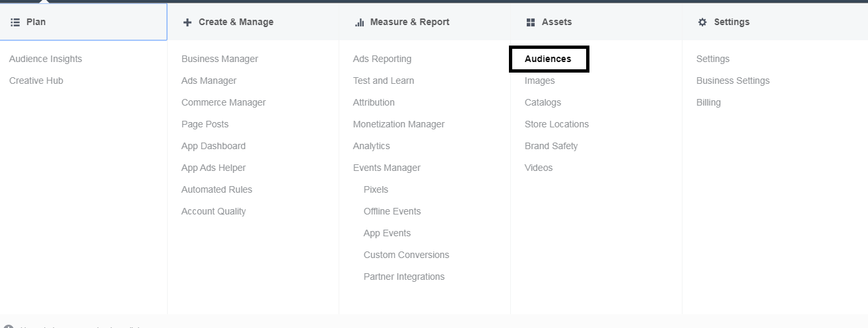The width and height of the screenshot is (868, 328).
Task: Open Creative Hub
Action: tap(36, 81)
